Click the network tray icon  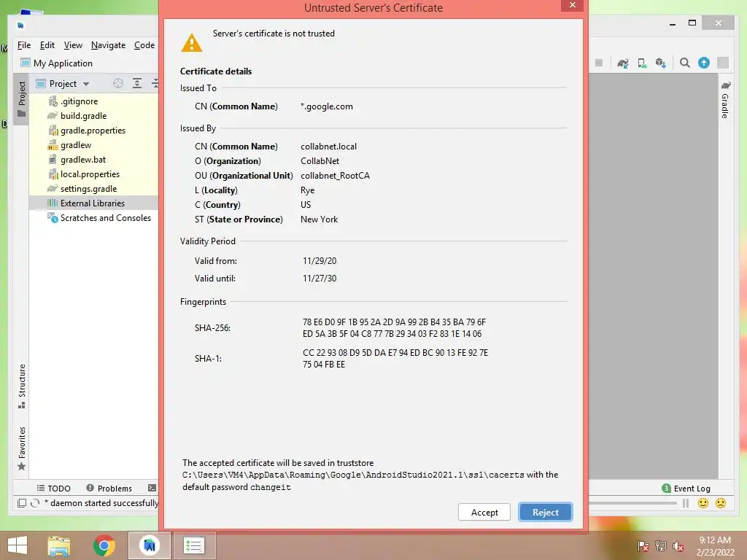coord(661,546)
